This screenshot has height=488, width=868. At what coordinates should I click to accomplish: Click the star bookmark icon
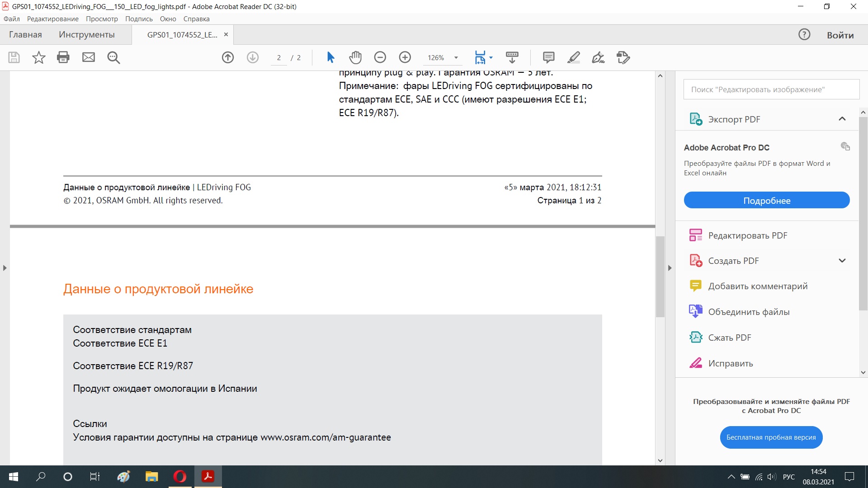pos(39,57)
